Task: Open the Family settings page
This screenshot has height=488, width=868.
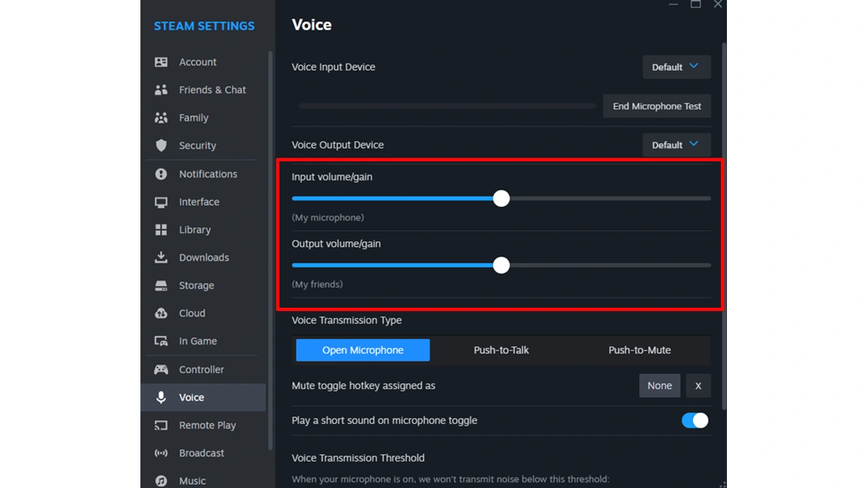Action: tap(203, 117)
